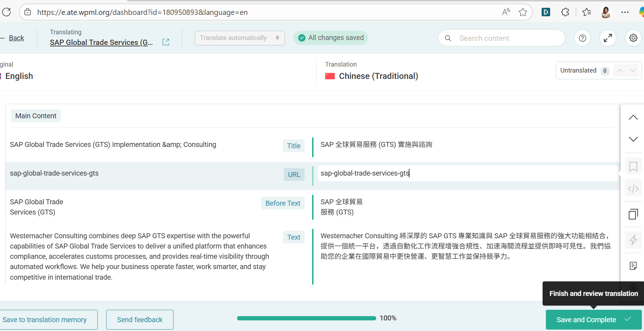
Task: Click the Back link
Action: 16,38
